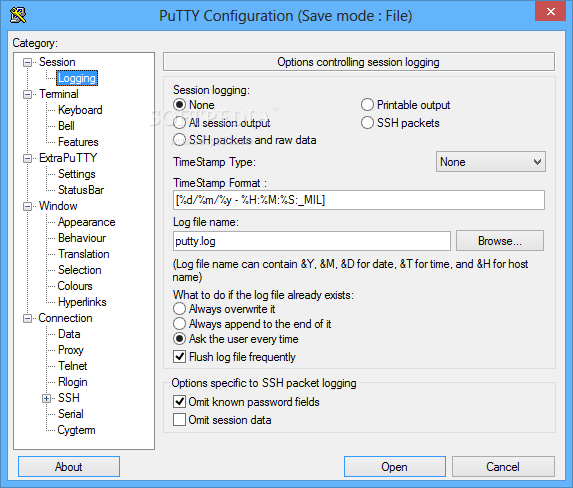The image size is (573, 488).
Task: Open the Telnet category
Action: [73, 366]
